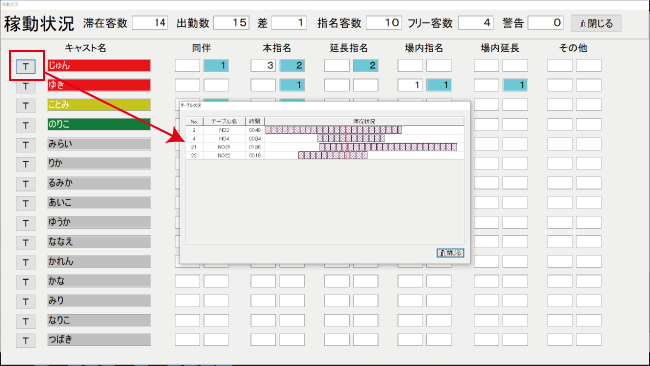
Task: Click the stay-status bar of table NO22
Action: [333, 155]
